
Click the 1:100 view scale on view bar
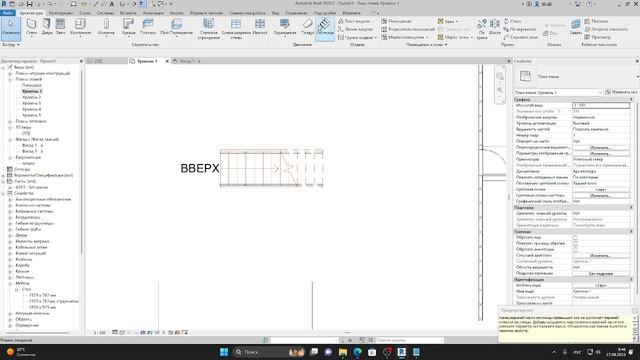click(99, 333)
